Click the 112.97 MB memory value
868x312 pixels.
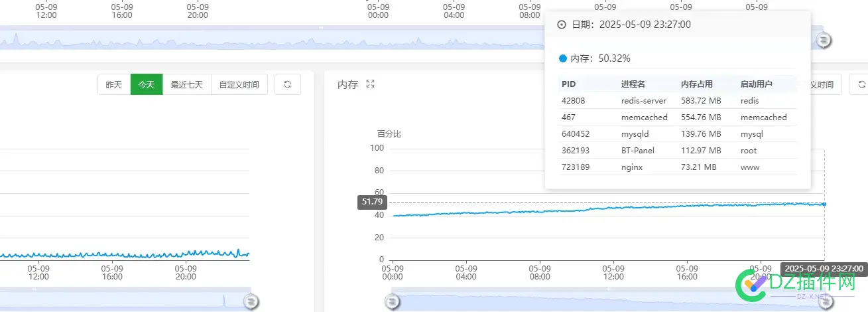(700, 151)
